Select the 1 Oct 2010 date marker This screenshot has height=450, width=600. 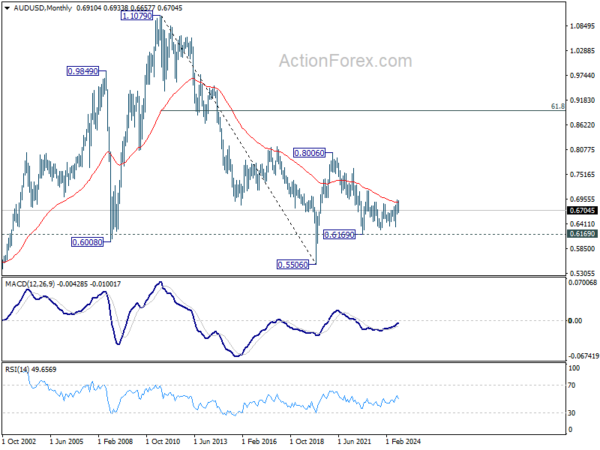[163, 441]
